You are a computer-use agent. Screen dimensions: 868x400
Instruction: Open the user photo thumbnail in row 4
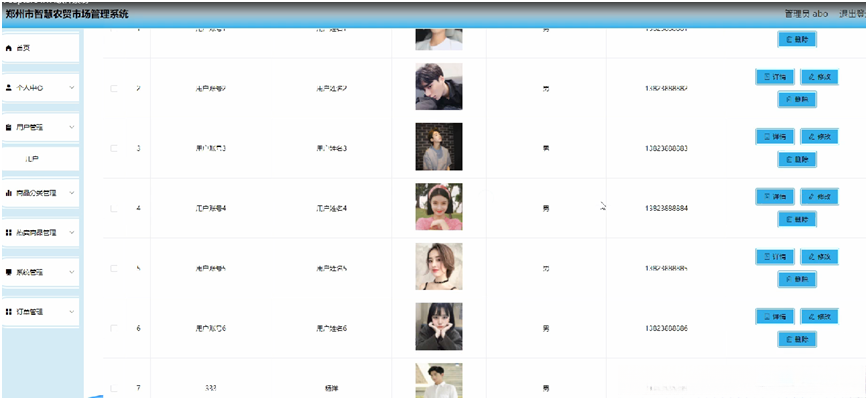(439, 207)
